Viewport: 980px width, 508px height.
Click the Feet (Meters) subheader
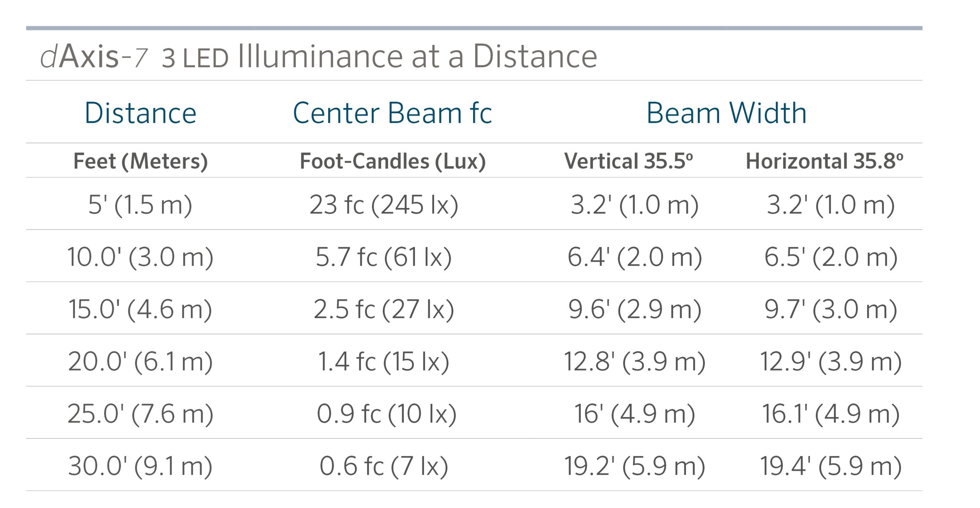(x=140, y=161)
